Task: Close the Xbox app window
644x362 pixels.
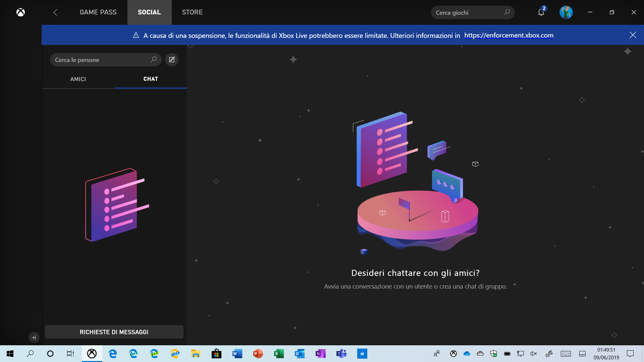Action: (x=634, y=12)
